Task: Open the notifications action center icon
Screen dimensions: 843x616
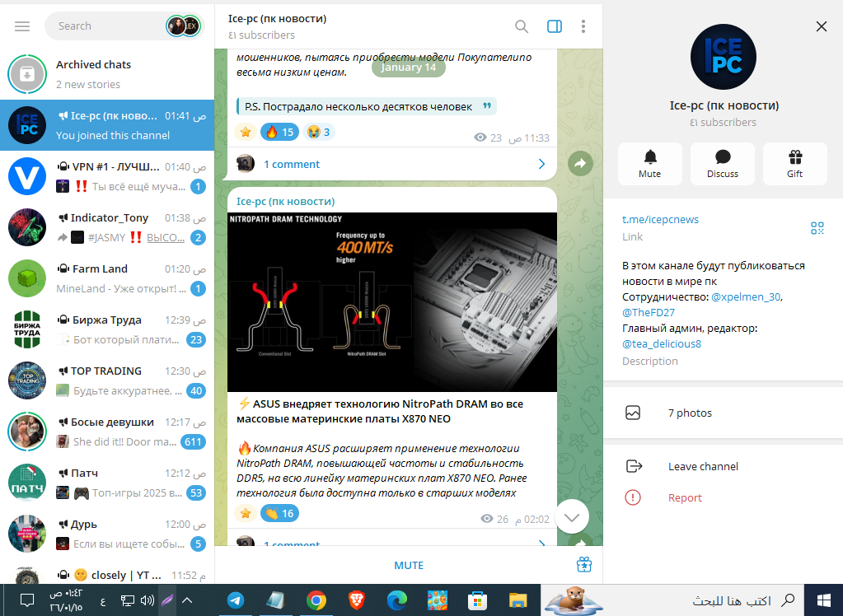Action: click(x=26, y=600)
